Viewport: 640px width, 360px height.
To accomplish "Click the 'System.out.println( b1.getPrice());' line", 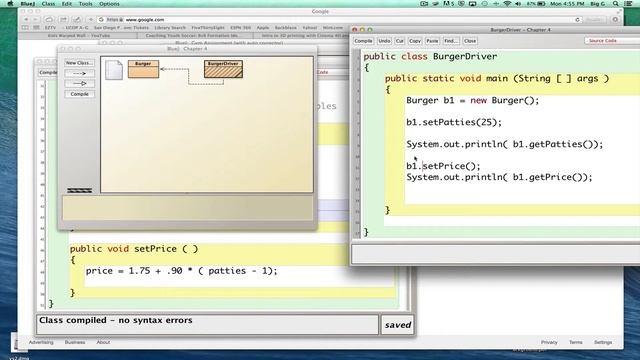I will point(499,177).
